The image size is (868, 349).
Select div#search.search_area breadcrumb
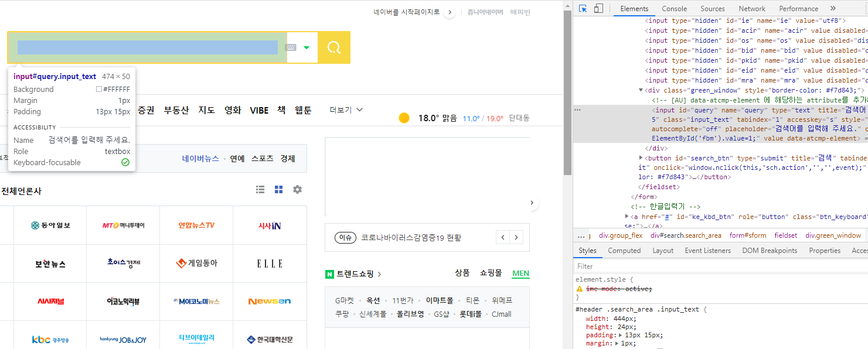click(686, 235)
